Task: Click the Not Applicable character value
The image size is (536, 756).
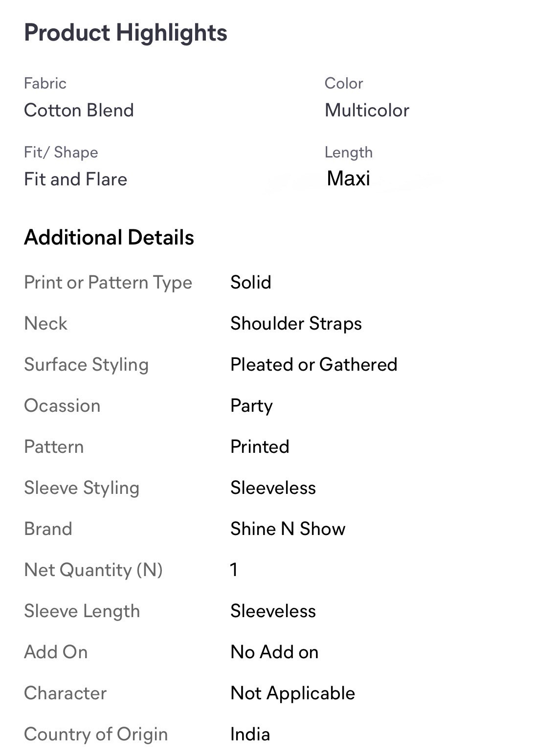Action: click(292, 693)
